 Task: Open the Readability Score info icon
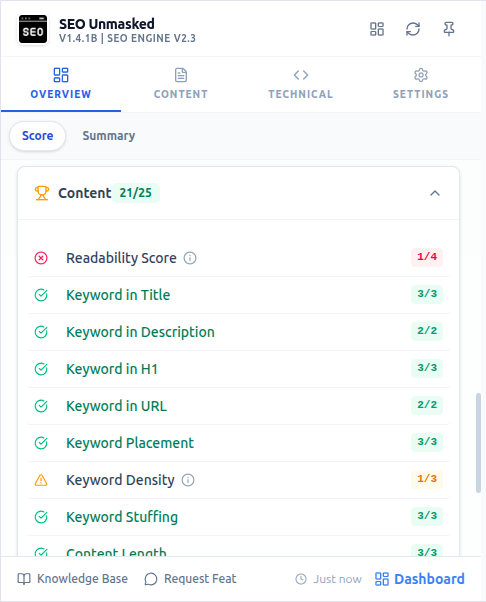[x=190, y=258]
